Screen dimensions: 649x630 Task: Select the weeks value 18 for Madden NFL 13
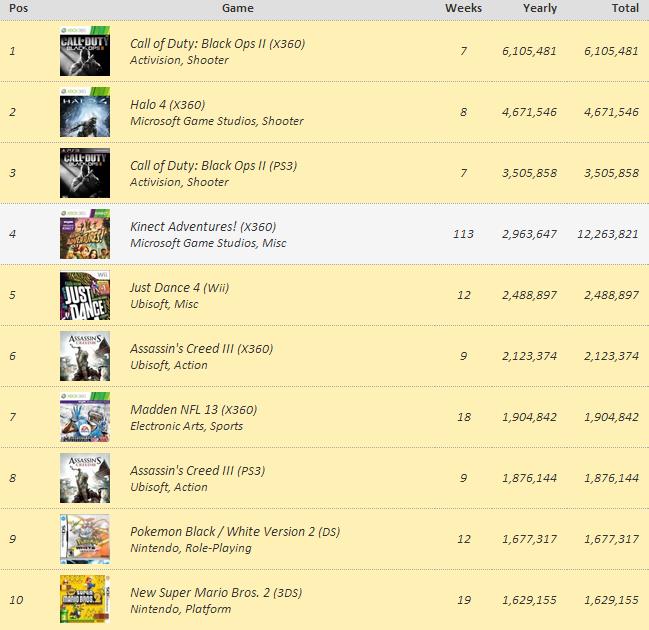coord(464,417)
